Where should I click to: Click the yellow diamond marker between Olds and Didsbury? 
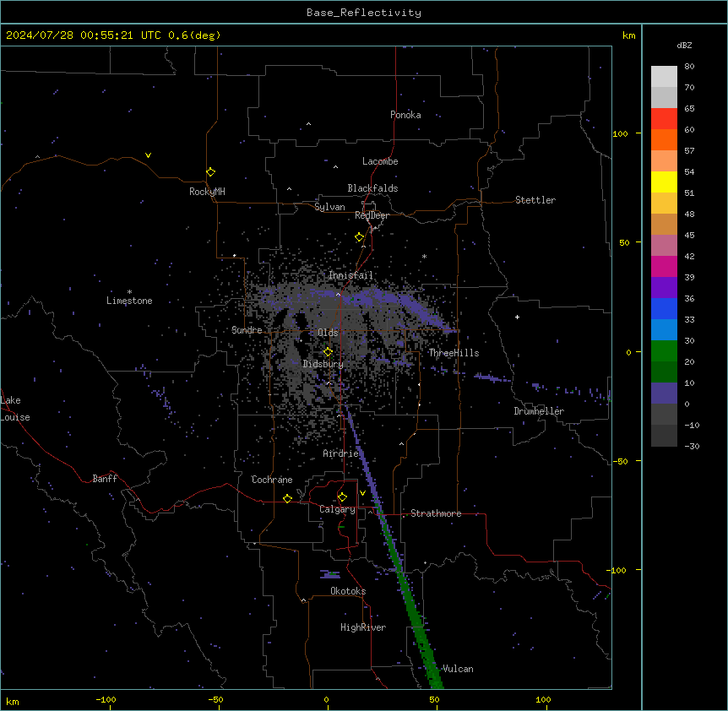point(328,352)
